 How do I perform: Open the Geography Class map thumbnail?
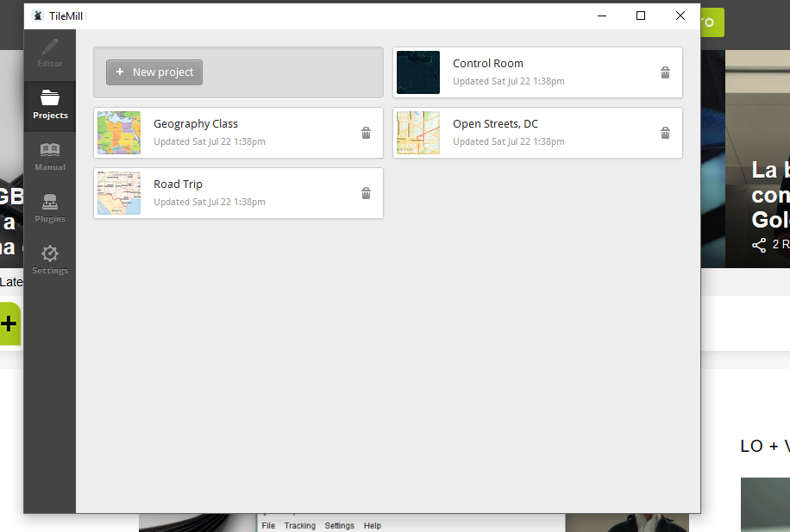(119, 133)
